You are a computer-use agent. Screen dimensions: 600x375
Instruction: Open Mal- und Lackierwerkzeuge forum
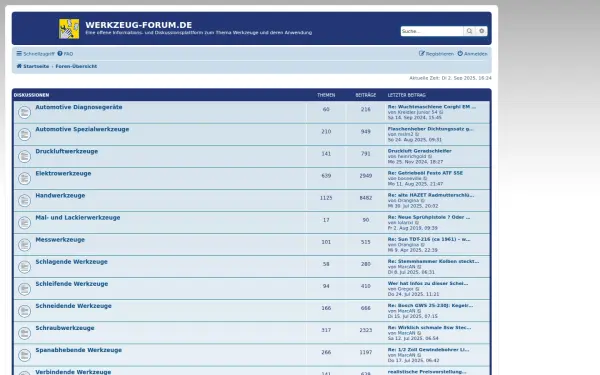tap(78, 218)
